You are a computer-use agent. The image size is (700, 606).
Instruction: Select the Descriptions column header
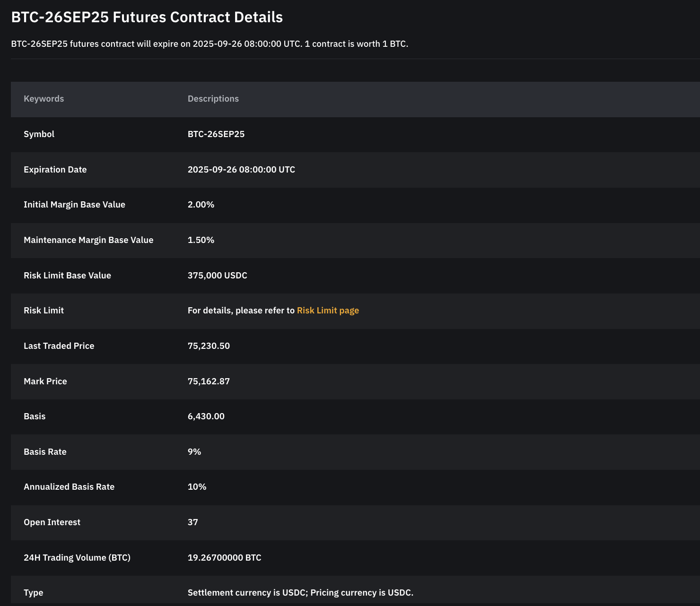pyautogui.click(x=213, y=99)
